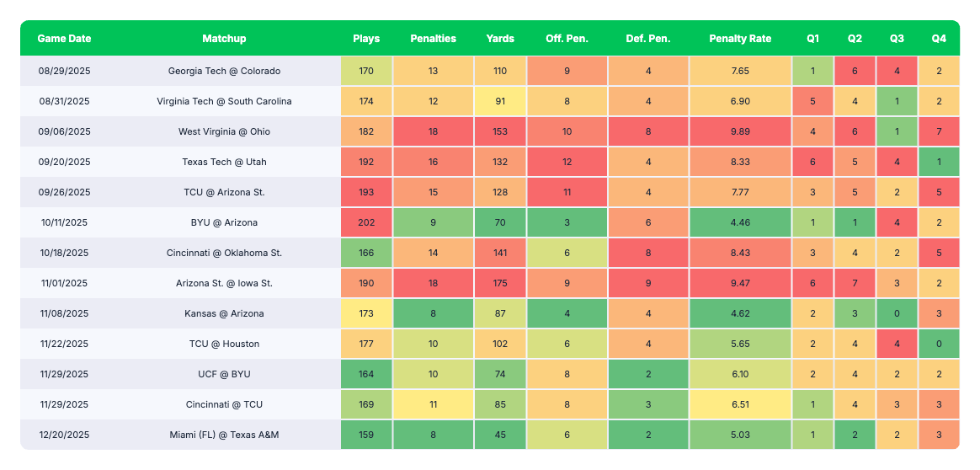The height and width of the screenshot is (470, 980).
Task: Select the Texas Tech @ Utah matchup cell
Action: (x=224, y=162)
